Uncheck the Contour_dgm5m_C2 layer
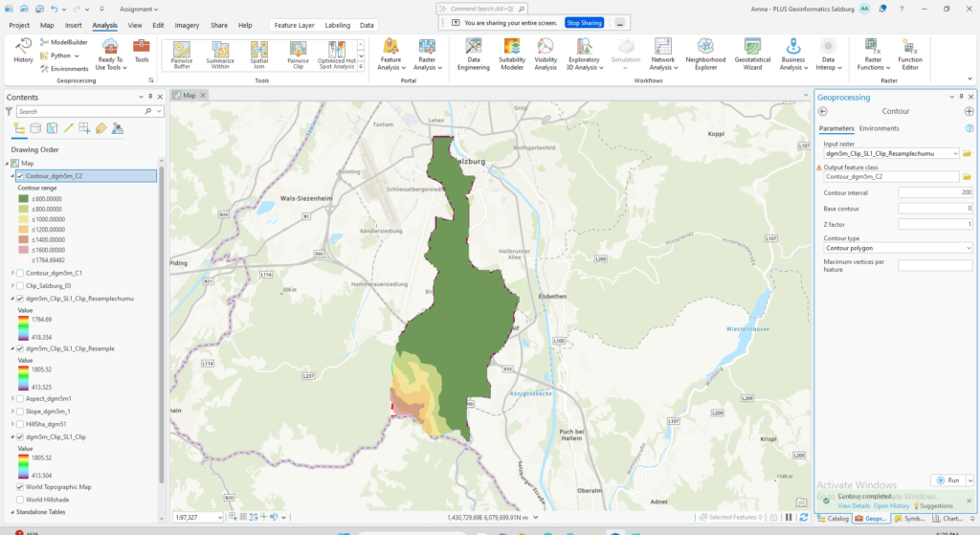Image resolution: width=980 pixels, height=535 pixels. click(x=20, y=176)
